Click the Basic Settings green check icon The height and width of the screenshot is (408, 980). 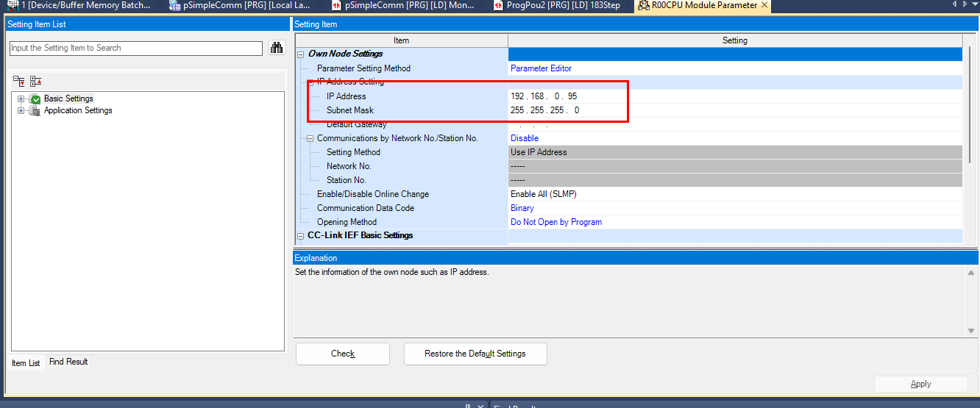point(35,99)
